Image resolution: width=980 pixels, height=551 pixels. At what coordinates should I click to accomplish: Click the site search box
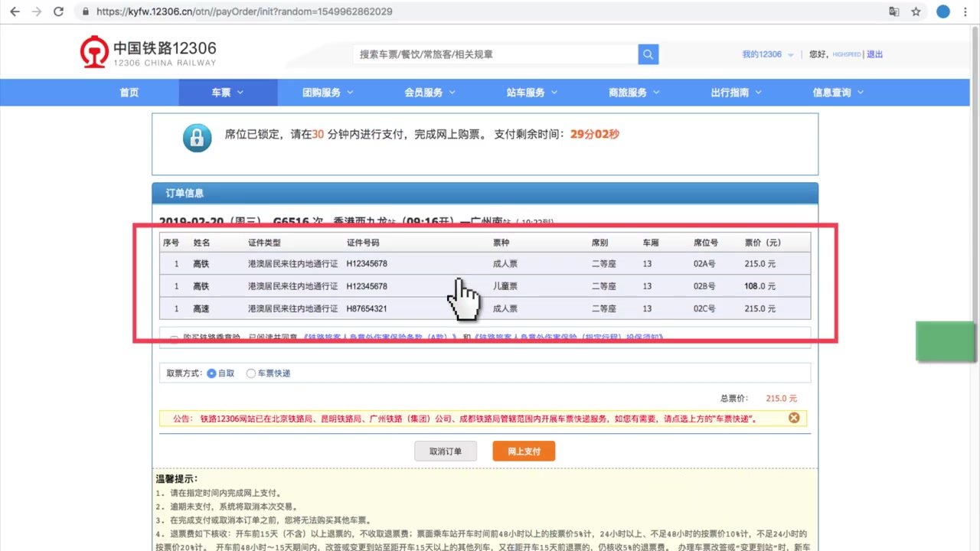(496, 54)
